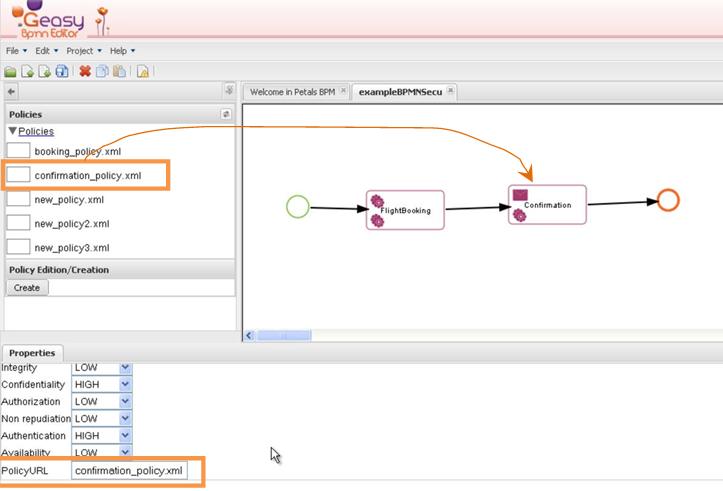Tick the box beside confirmation_policy.xml
Viewport: 723px width, 491px height.
[18, 175]
